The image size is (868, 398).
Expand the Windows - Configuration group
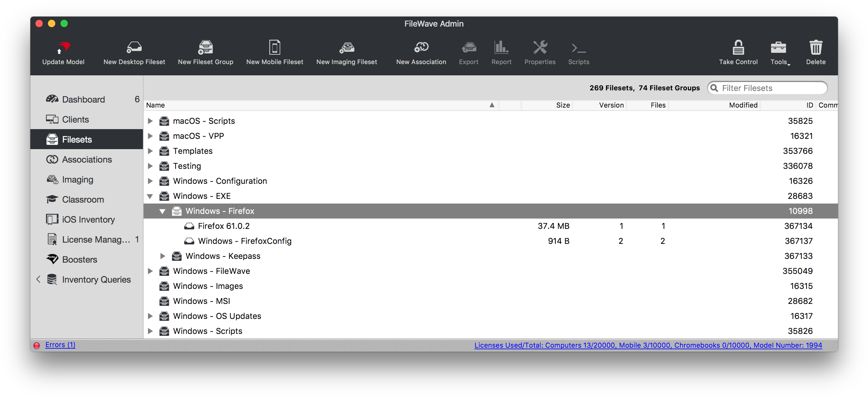coord(150,181)
